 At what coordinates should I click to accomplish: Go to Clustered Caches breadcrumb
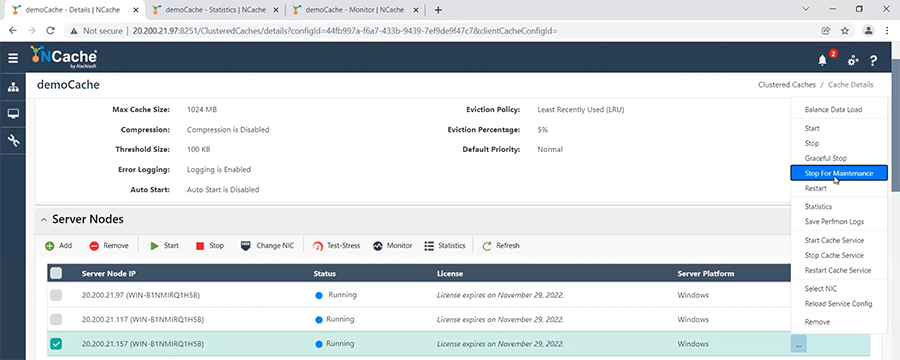786,84
